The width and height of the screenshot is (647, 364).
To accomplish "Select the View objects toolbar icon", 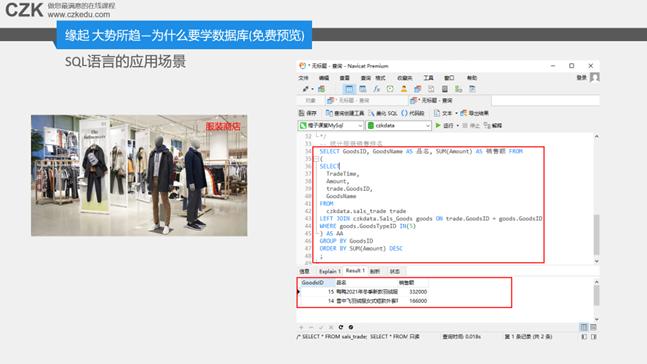I will point(363,89).
